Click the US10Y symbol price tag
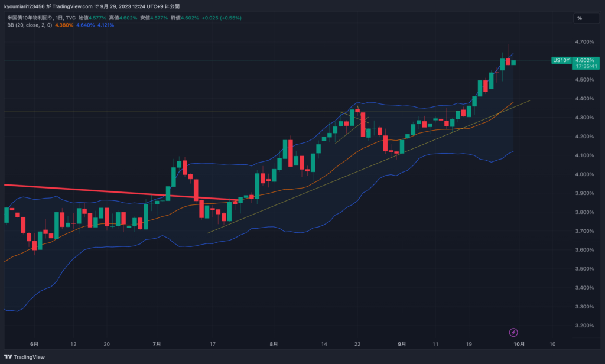The image size is (605, 364). pyautogui.click(x=561, y=60)
